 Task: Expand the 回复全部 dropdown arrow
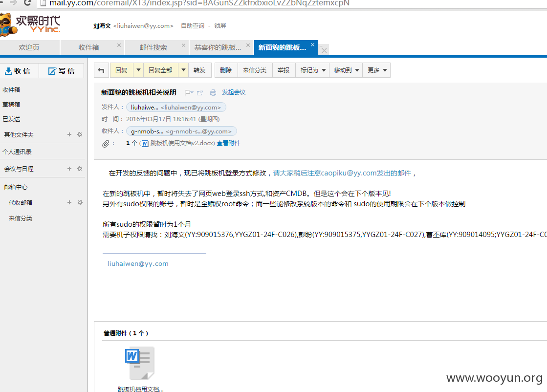coord(183,70)
